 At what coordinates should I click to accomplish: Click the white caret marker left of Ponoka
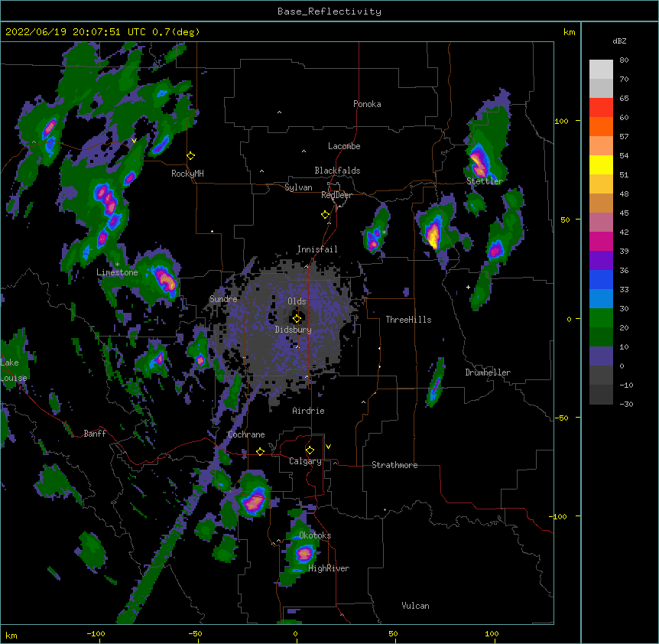pos(279,112)
